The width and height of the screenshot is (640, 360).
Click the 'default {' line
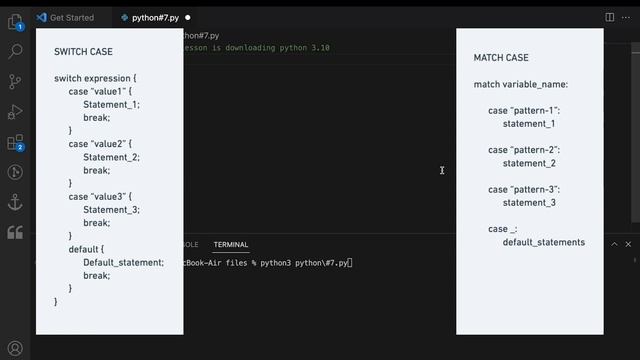click(x=86, y=249)
